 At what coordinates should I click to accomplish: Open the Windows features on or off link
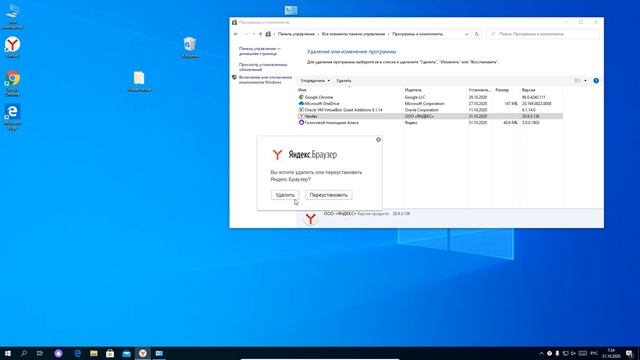[265, 80]
